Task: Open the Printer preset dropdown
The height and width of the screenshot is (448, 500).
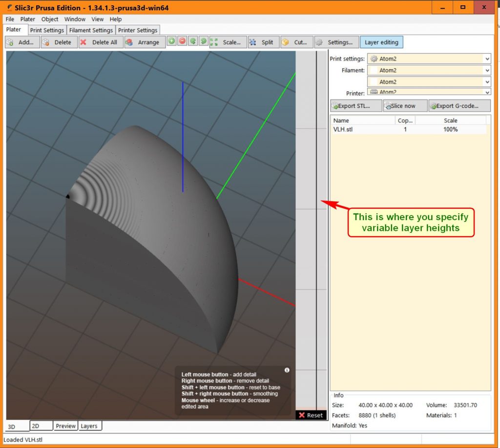Action: [429, 92]
